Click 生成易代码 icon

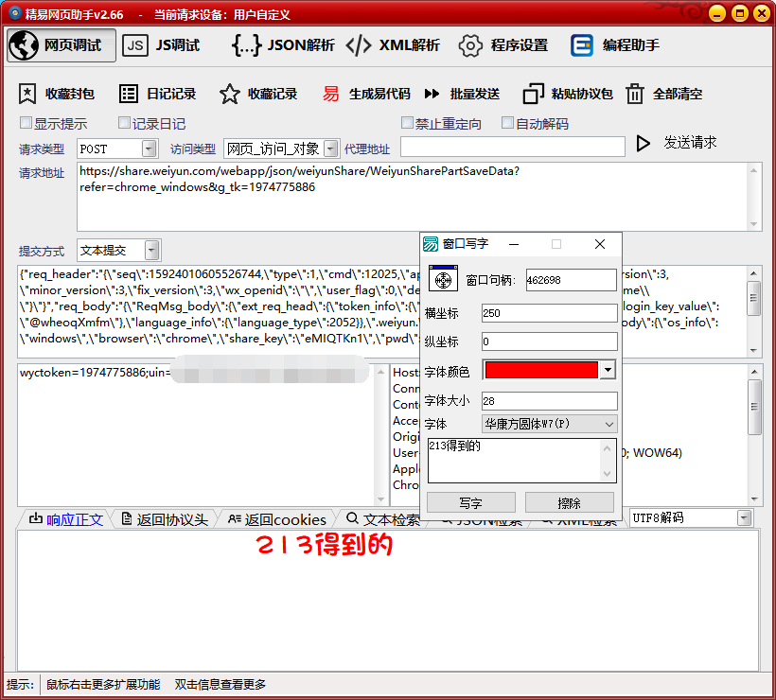coord(330,94)
